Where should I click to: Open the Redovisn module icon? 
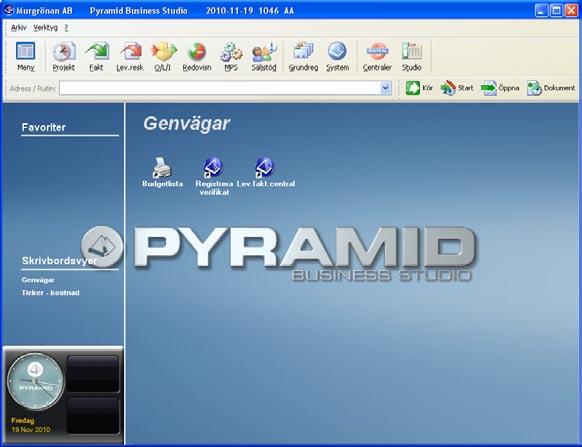(197, 56)
